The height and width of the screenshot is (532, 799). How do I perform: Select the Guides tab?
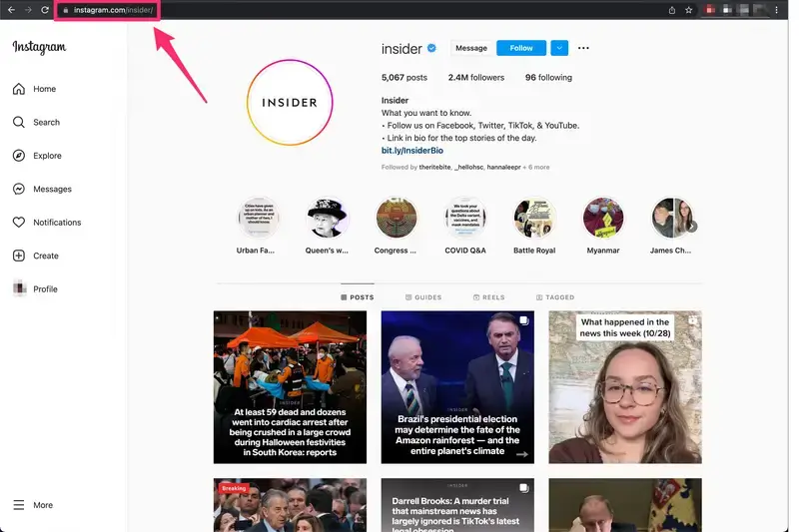423,297
